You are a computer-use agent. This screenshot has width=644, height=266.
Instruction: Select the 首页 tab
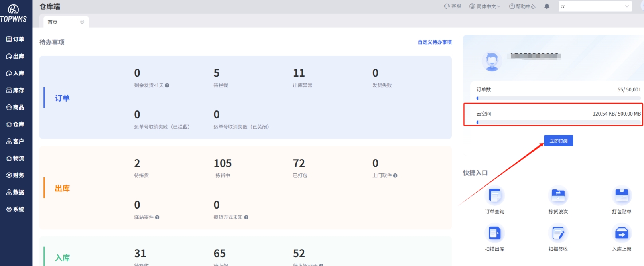click(53, 22)
